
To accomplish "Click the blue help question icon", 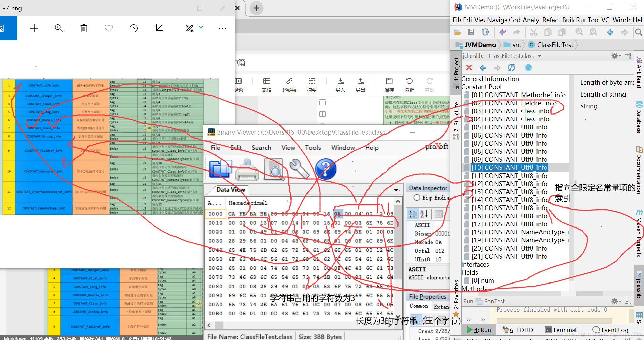I will [326, 169].
